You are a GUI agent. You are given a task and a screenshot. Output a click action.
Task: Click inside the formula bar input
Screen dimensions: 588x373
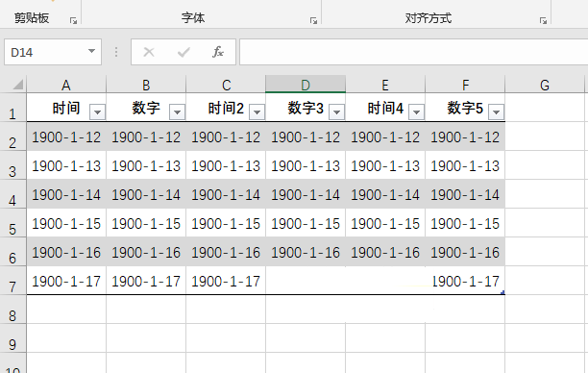pos(413,52)
